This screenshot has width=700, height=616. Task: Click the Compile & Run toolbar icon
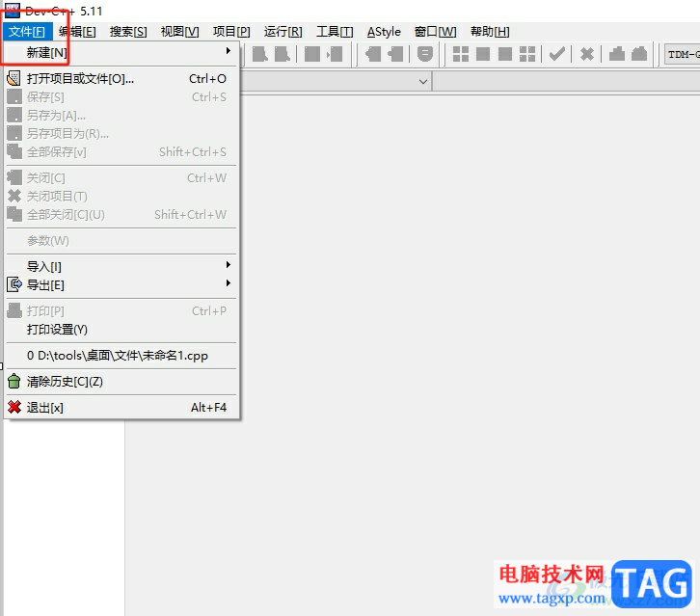pos(505,54)
